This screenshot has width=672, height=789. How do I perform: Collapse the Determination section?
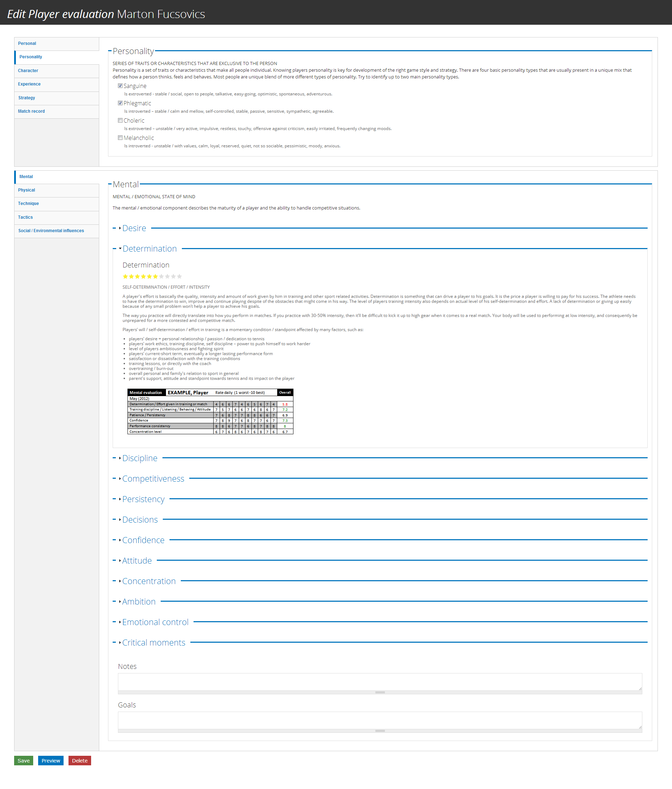coord(149,249)
